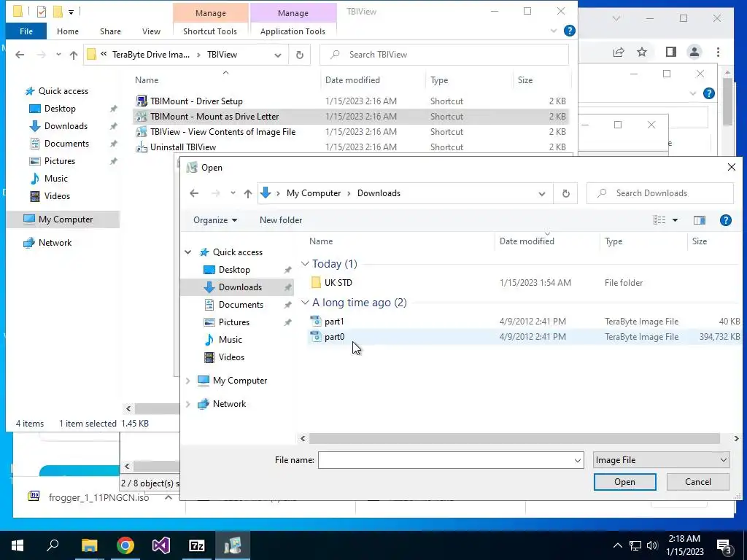Expand My Computer in dialog tree

pyautogui.click(x=188, y=381)
